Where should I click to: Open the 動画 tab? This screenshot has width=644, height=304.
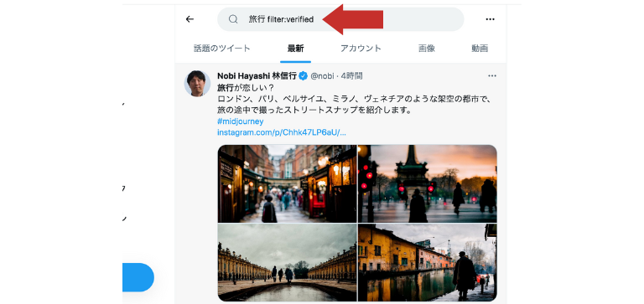pyautogui.click(x=480, y=49)
